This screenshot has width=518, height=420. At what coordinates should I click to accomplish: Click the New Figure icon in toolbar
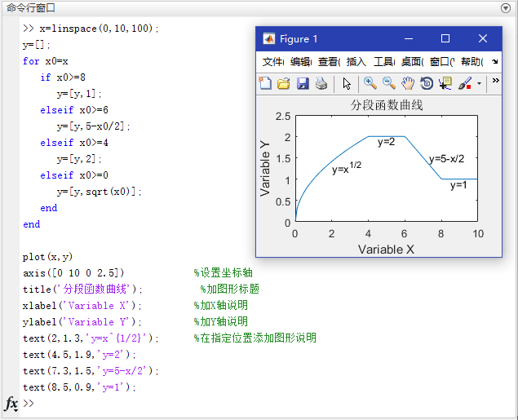[265, 83]
